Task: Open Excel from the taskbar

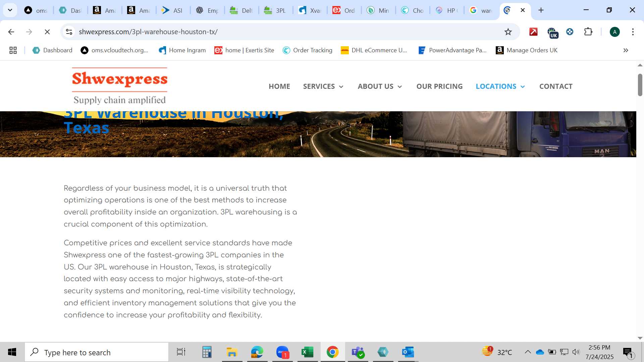Action: pos(308,352)
